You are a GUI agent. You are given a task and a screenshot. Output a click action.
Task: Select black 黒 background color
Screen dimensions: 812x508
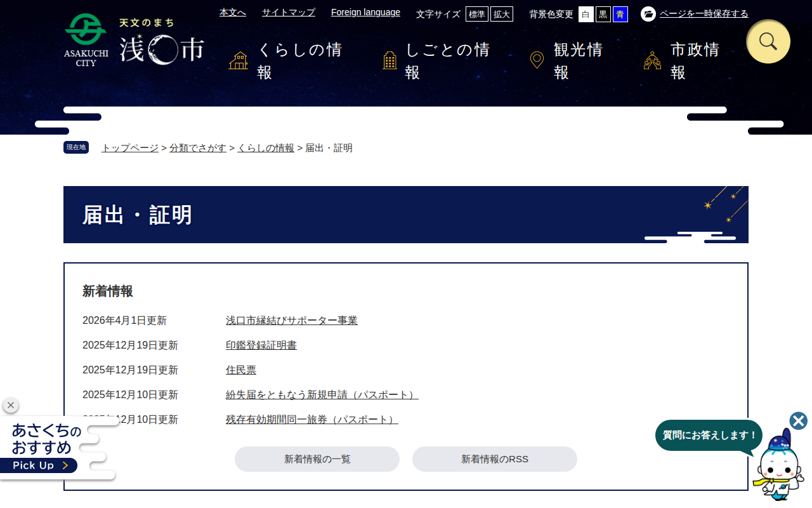603,14
